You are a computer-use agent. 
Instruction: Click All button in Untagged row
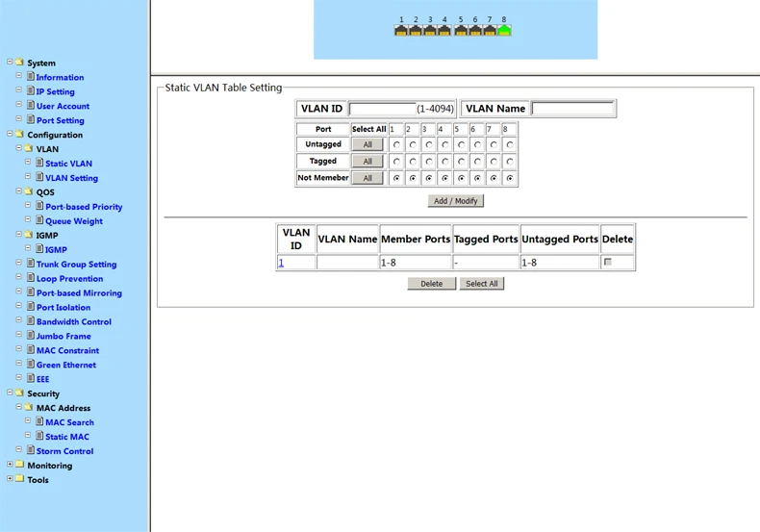point(367,144)
